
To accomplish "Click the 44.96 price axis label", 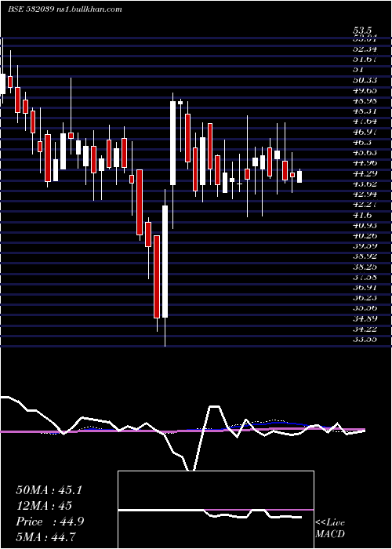I will click(x=365, y=163).
